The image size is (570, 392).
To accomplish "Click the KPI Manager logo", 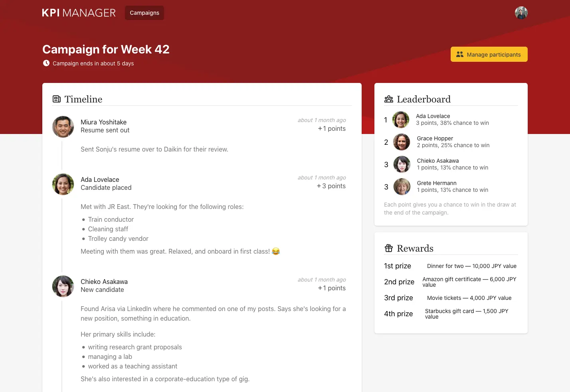I will coord(79,13).
